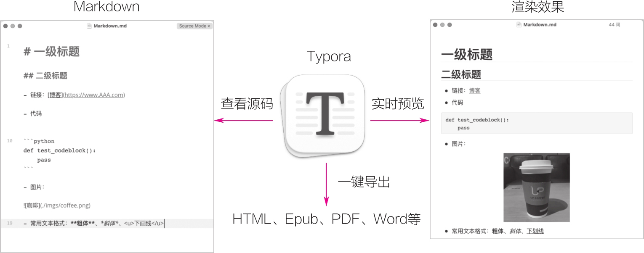Click the rendered 斜体 italic text
Screen dimensions: 644x253
click(x=516, y=231)
